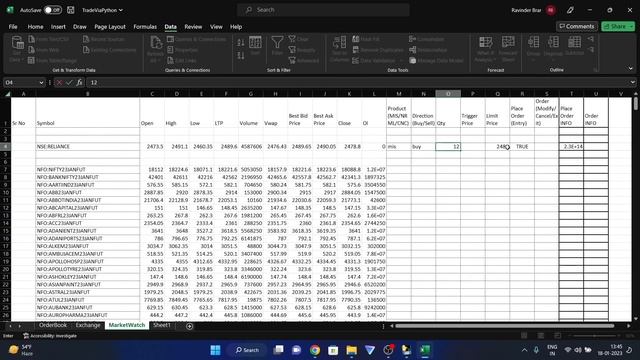Select the TRUE cell under Place Order
Image resolution: width=640 pixels, height=360 pixels.
point(522,146)
